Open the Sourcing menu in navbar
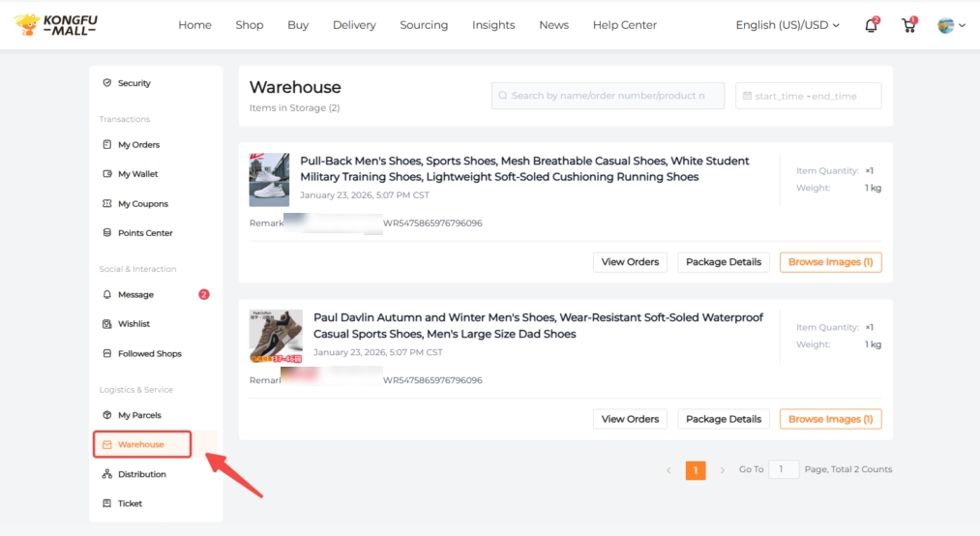The height and width of the screenshot is (536, 980). 424,25
